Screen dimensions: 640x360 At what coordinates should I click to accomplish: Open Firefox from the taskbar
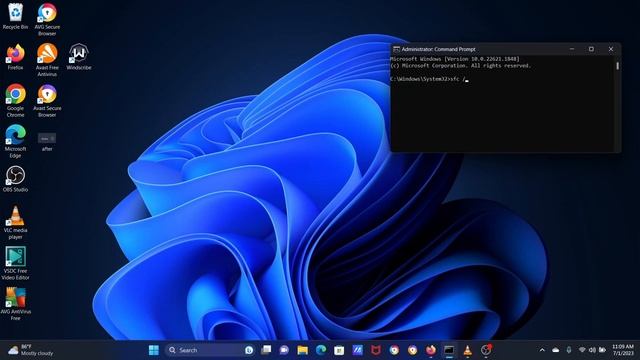coord(431,350)
